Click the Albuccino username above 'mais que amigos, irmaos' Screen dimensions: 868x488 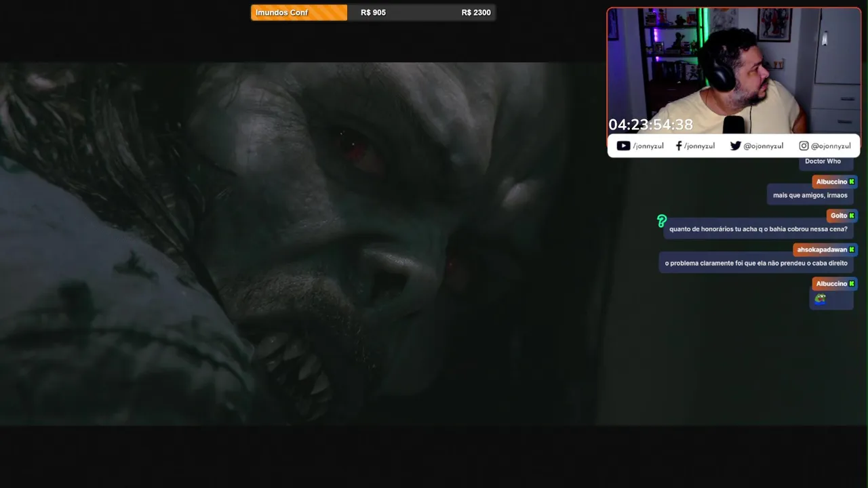pyautogui.click(x=831, y=182)
